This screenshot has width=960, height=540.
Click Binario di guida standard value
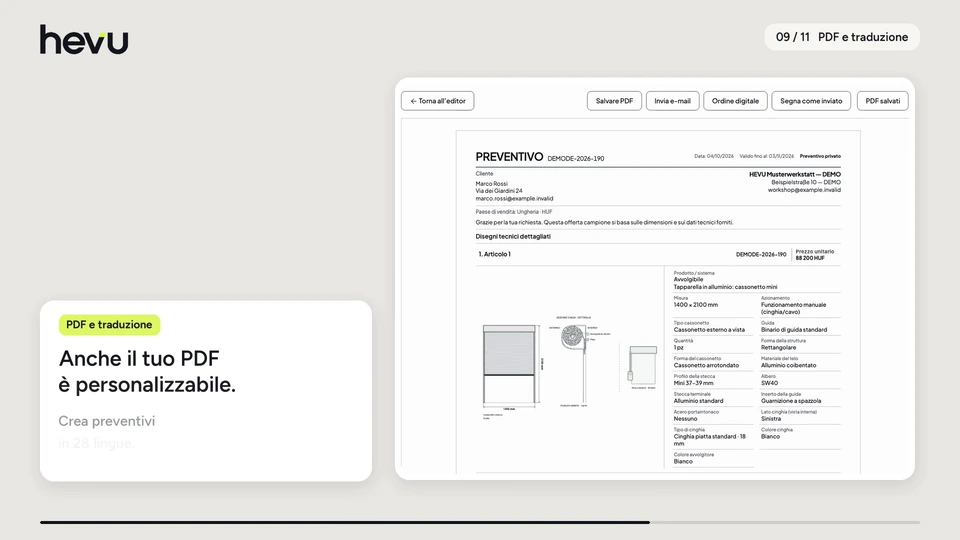[x=793, y=329]
